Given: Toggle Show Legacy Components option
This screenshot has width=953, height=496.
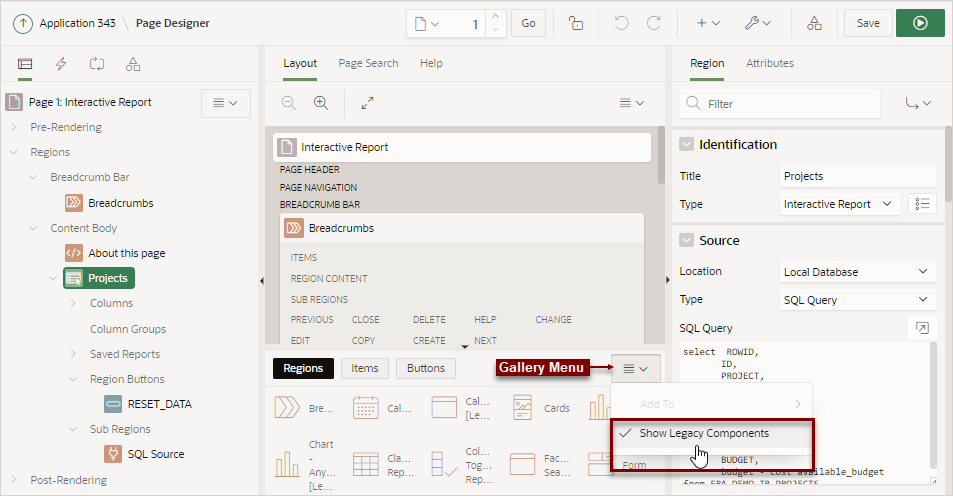Looking at the screenshot, I should click(x=712, y=433).
